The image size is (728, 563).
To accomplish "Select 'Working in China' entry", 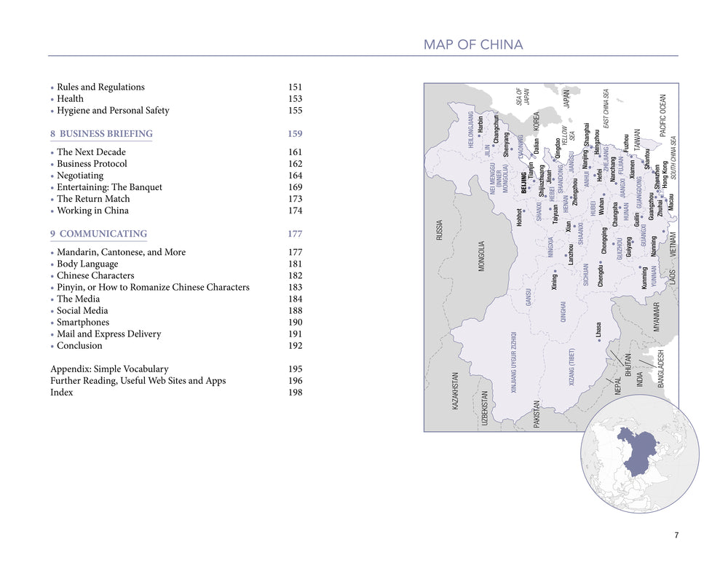I will tap(92, 210).
